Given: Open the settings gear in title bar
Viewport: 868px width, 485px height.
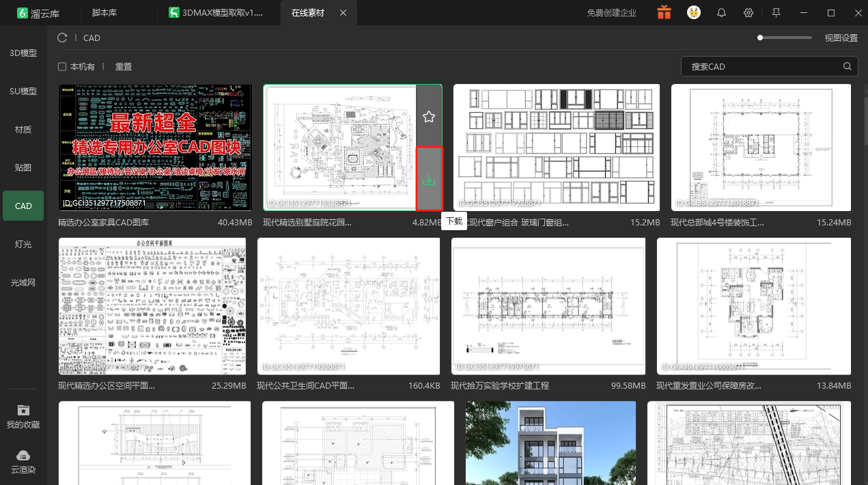Looking at the screenshot, I should (748, 13).
